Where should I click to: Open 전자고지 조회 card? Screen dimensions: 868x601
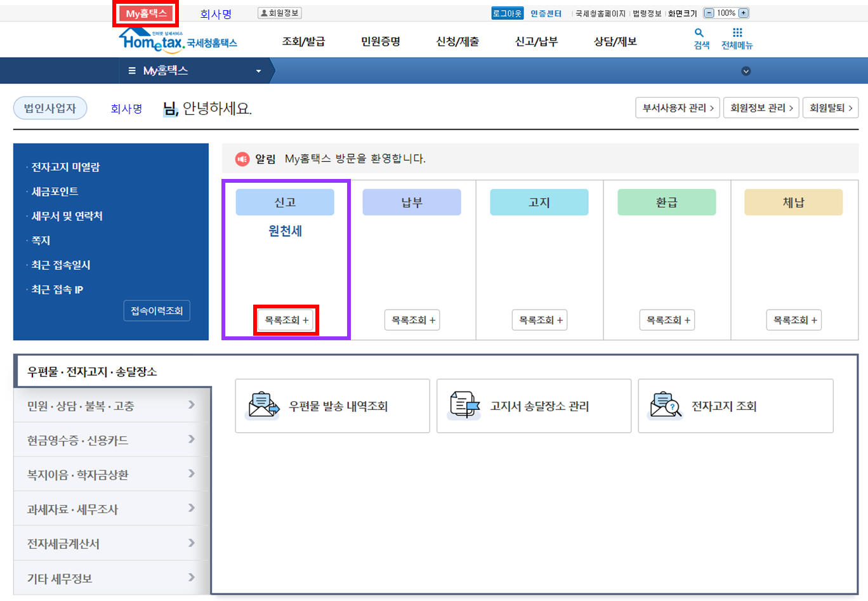click(x=735, y=406)
